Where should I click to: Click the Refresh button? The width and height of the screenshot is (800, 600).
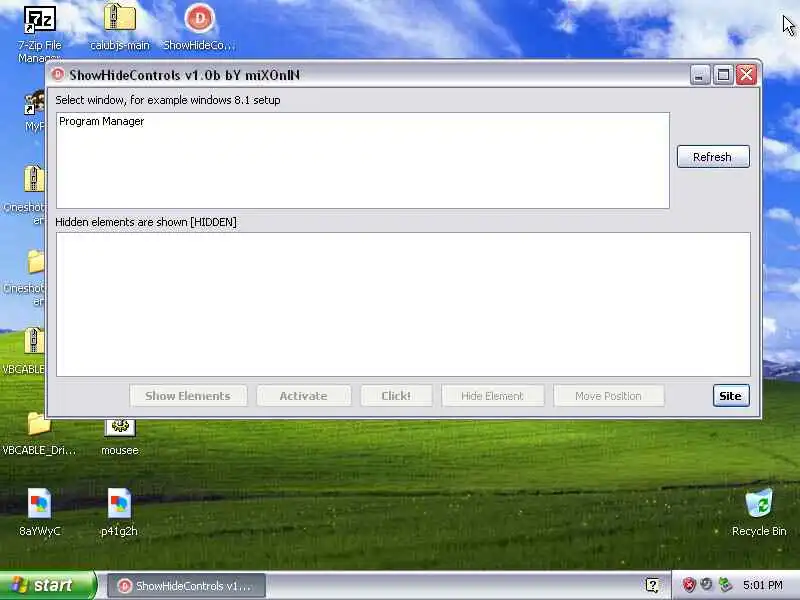click(x=713, y=157)
